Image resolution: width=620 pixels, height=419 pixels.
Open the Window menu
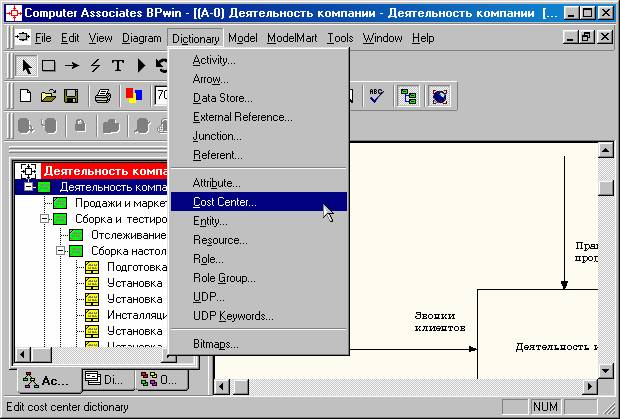coord(382,38)
